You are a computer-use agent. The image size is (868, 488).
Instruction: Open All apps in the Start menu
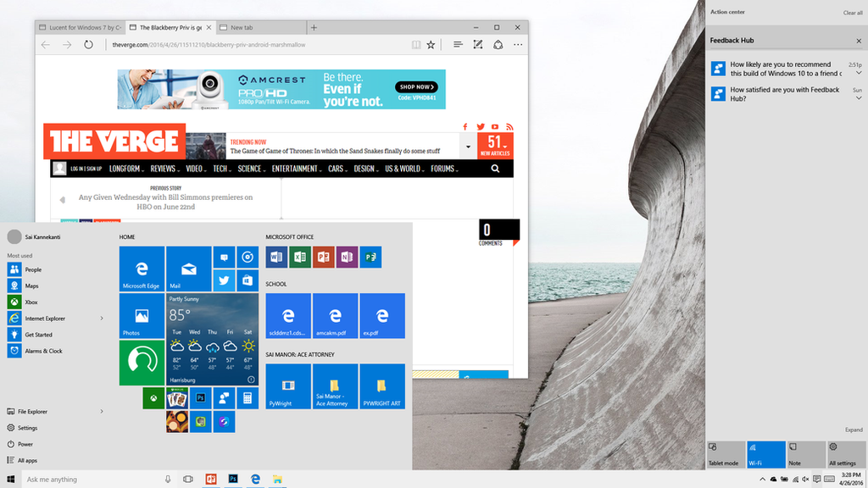point(22,460)
